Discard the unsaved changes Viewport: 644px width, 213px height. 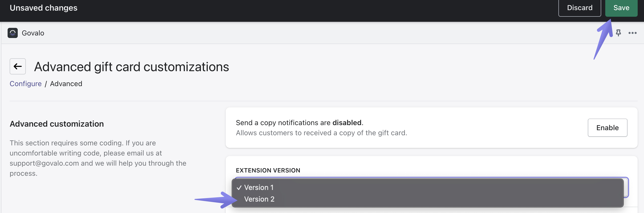point(579,8)
